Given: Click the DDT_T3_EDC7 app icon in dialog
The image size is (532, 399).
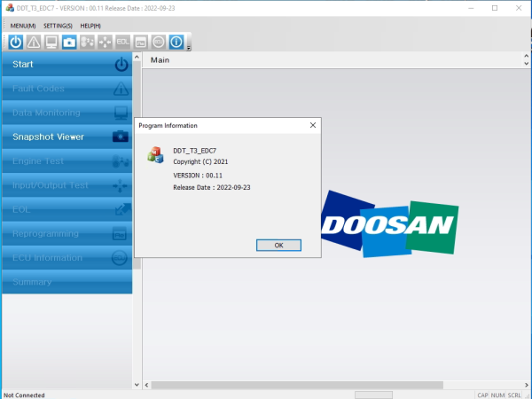Looking at the screenshot, I should click(155, 155).
